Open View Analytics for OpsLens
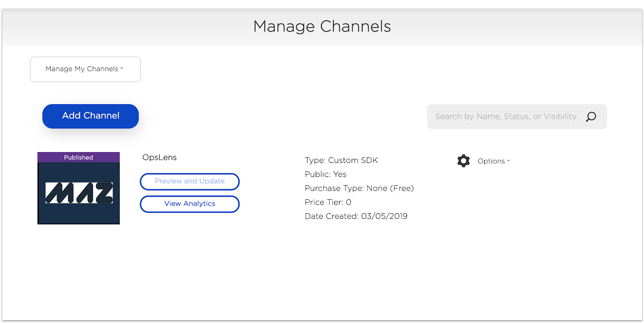 click(x=189, y=204)
